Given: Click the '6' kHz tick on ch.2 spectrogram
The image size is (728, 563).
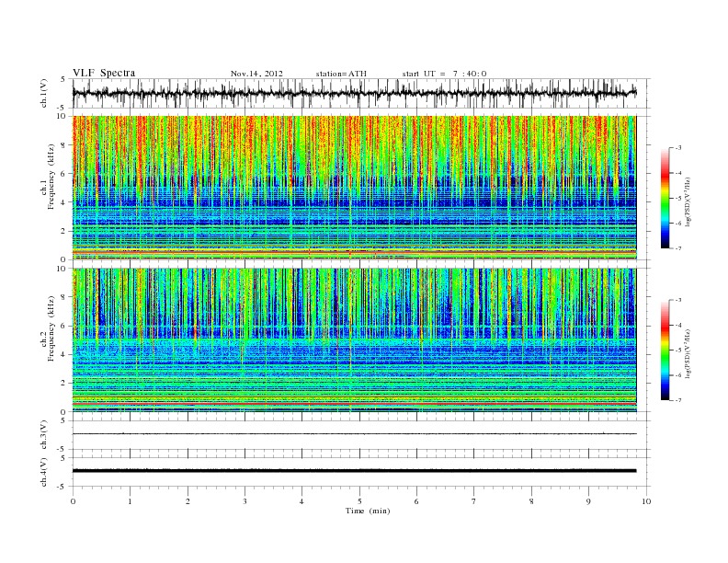Looking at the screenshot, I should tap(63, 326).
